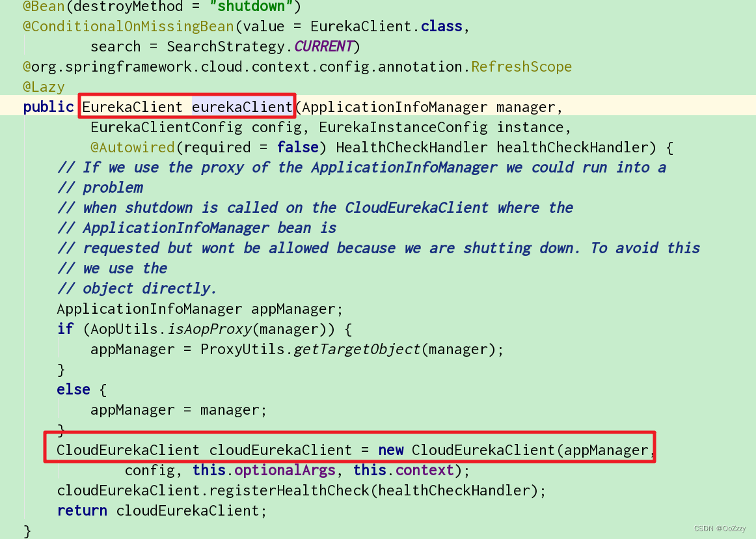Click the "else" keyword
Image resolution: width=756 pixels, height=539 pixels.
[x=74, y=389]
